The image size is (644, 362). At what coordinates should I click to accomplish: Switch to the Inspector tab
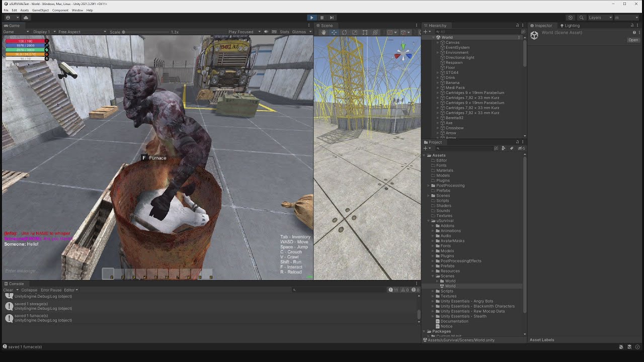(x=540, y=25)
